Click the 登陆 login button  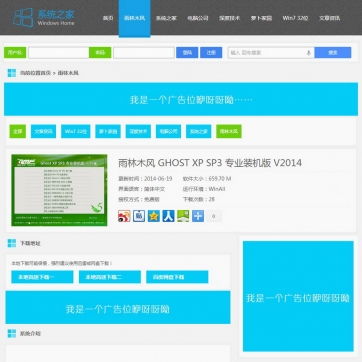point(187,53)
